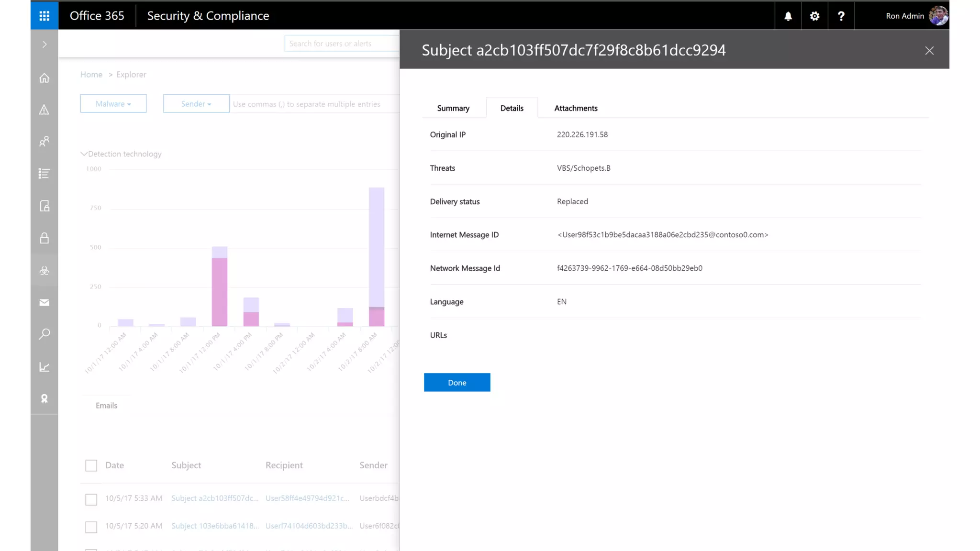The height and width of the screenshot is (551, 980).
Task: Click the notifications bell icon
Action: pyautogui.click(x=788, y=16)
